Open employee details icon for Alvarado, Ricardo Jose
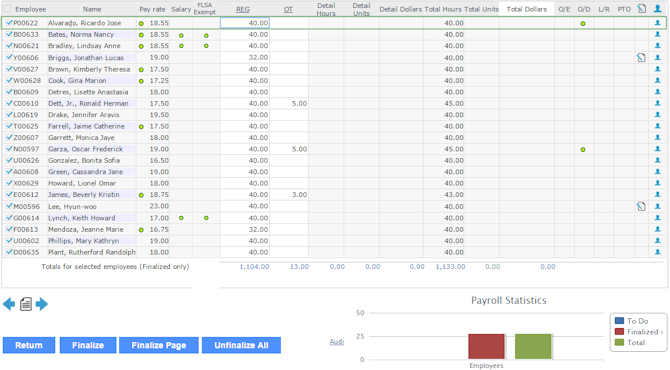Screen dimensions: 670x370 pyautogui.click(x=658, y=23)
